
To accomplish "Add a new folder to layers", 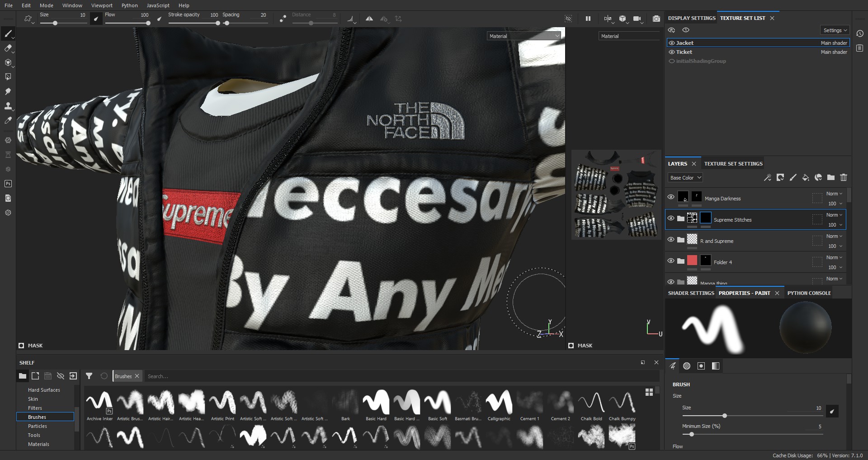I will (830, 177).
